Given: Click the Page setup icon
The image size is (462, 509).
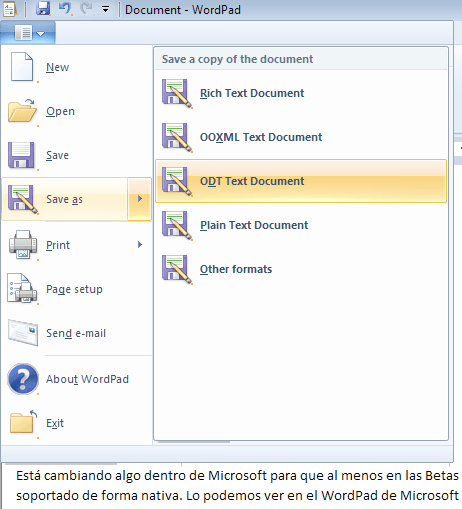Looking at the screenshot, I should point(22,289).
